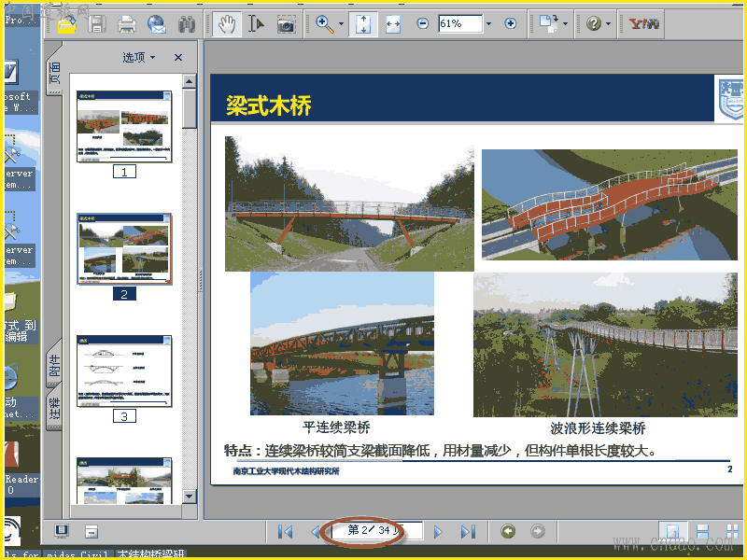Choose the text Select tool

[x=256, y=23]
